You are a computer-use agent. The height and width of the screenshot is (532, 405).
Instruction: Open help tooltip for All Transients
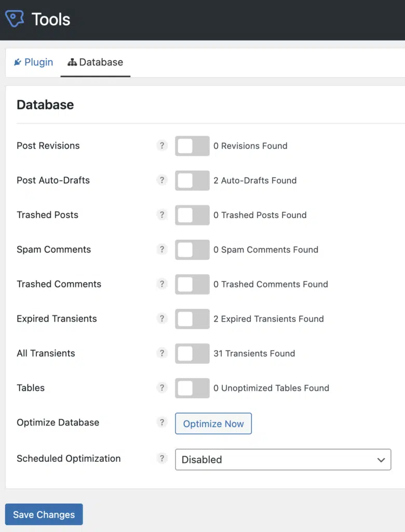162,353
